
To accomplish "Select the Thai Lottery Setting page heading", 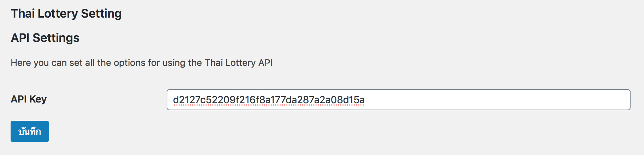I will pos(66,13).
